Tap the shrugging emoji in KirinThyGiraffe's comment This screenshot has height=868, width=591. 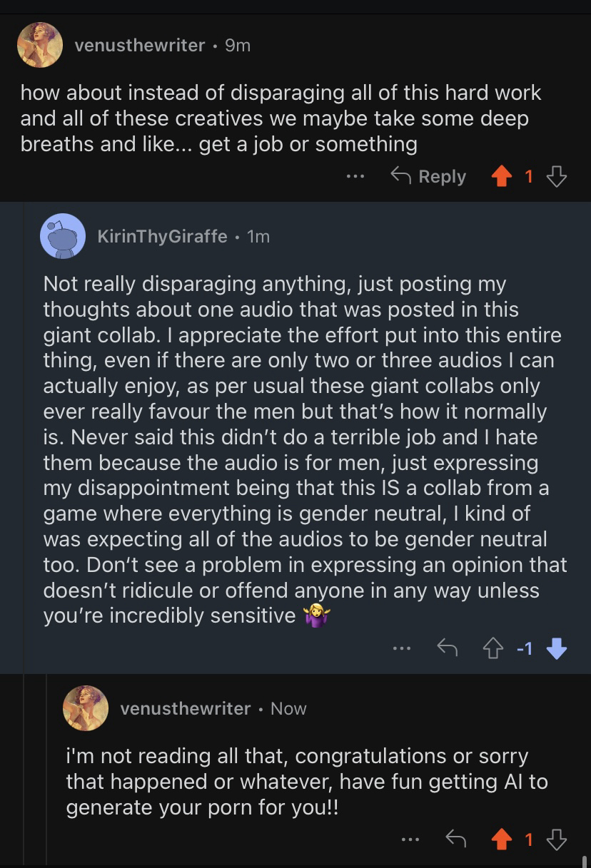coord(315,614)
